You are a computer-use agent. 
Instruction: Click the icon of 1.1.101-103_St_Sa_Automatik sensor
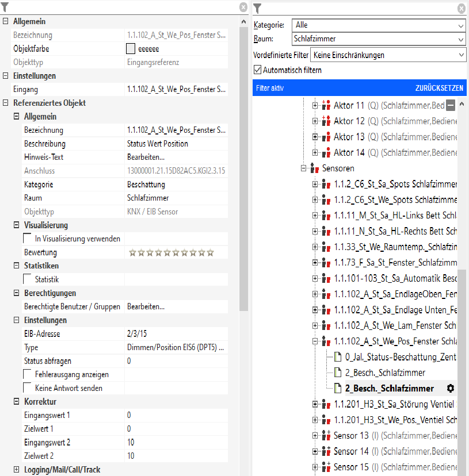tap(326, 278)
